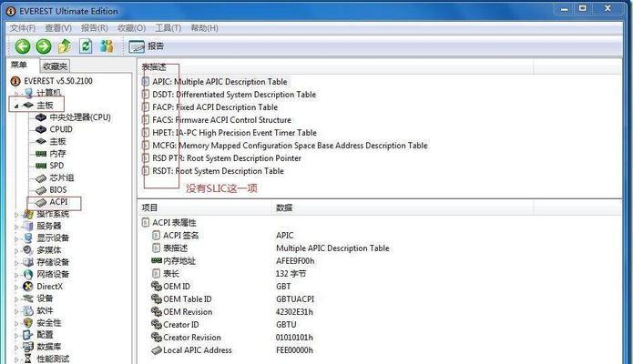Viewport: 633px width, 364px height.
Task: Generate a report with the 报告 button
Action: [x=147, y=46]
